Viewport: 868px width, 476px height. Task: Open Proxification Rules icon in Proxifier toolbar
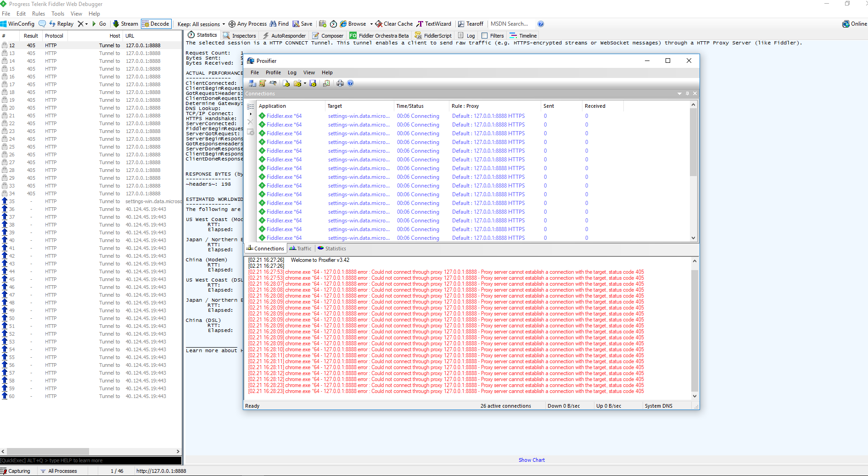263,83
